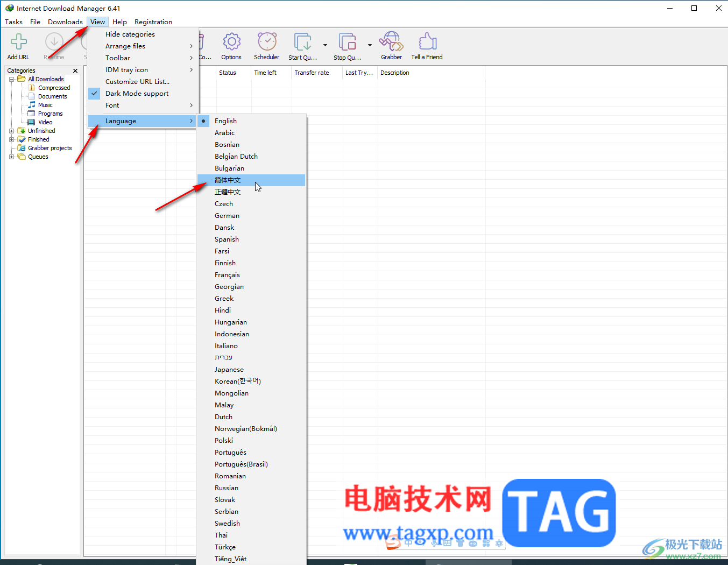This screenshot has height=565, width=728.
Task: Click the Description column header
Action: coord(431,73)
